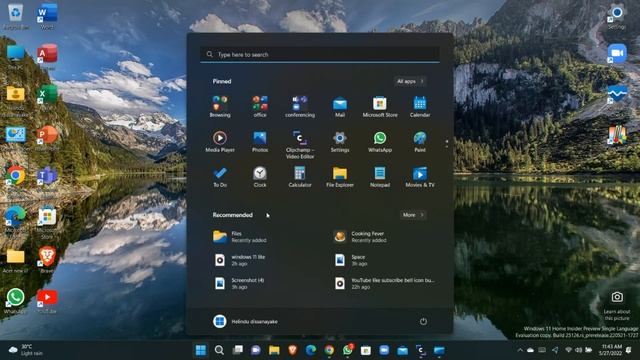
Task: Open Calculator from Pinned apps
Action: 300,177
